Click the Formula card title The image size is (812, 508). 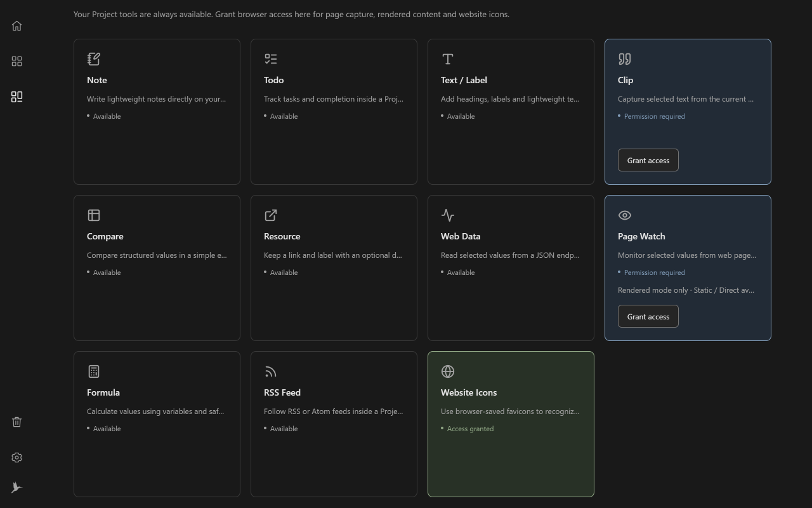(x=103, y=392)
